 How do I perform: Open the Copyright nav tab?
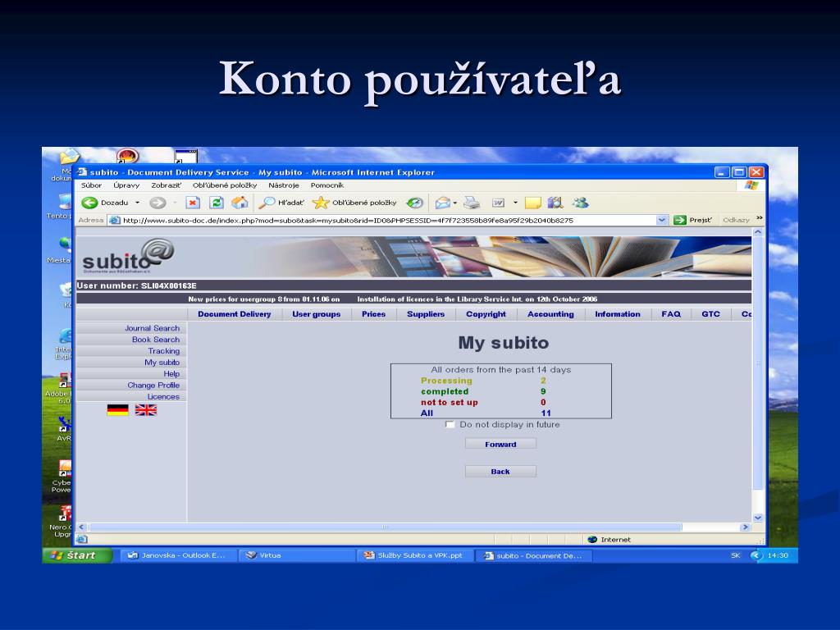coord(486,314)
